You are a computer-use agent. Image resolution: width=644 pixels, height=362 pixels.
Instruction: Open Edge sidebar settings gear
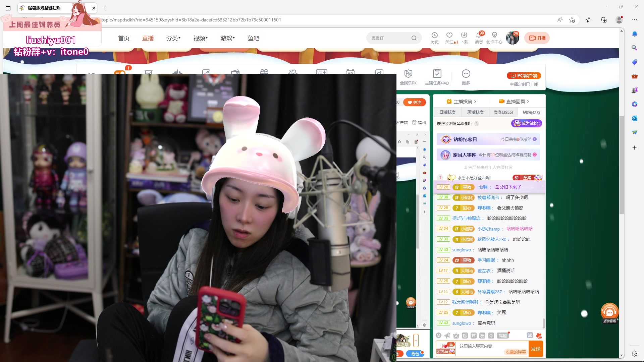click(634, 354)
